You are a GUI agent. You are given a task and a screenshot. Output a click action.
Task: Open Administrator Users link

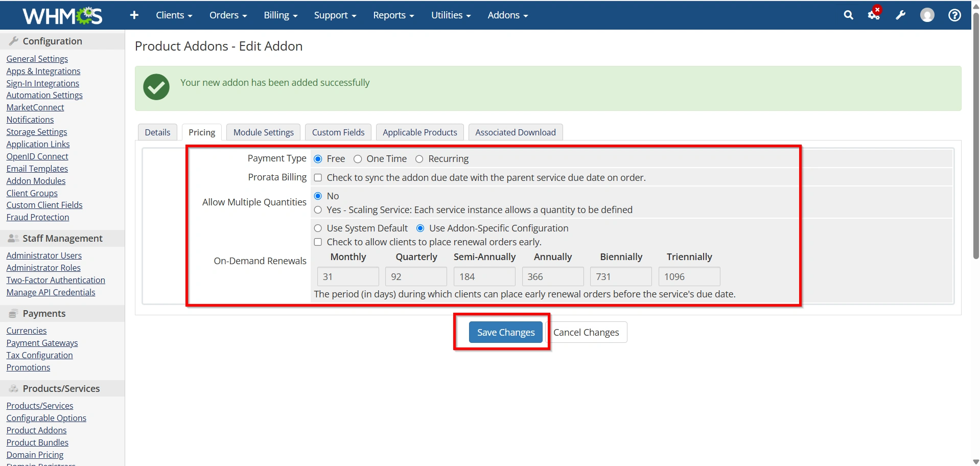pos(44,255)
